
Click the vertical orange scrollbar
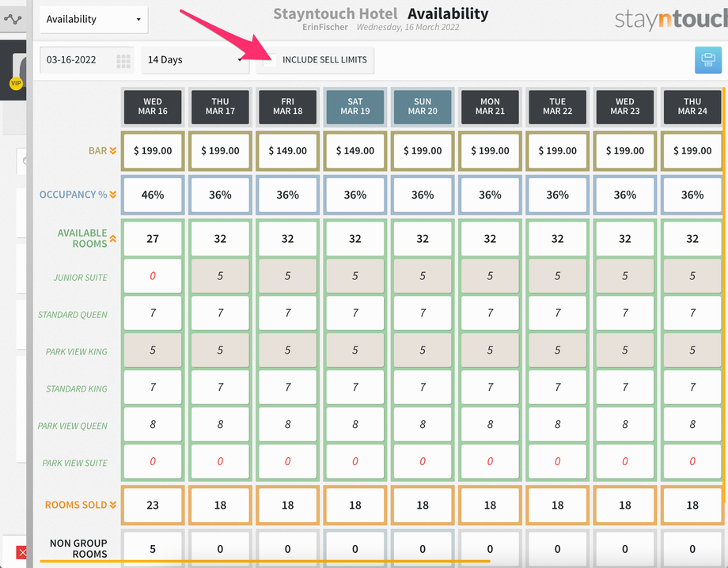pos(723,294)
